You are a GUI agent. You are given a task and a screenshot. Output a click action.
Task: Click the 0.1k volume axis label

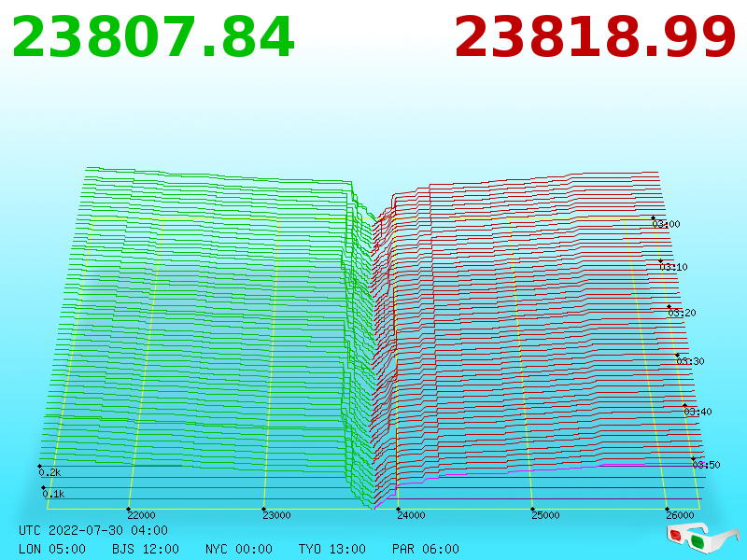pos(53,495)
